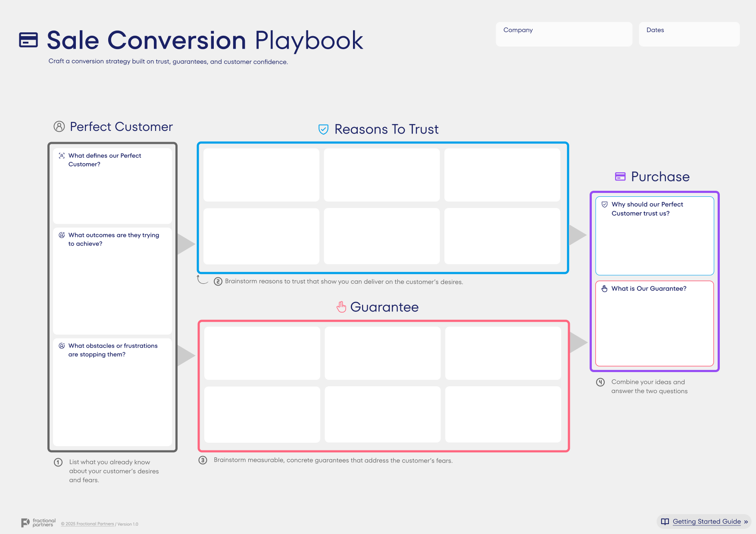Select the Perfect Customer heading
756x534 pixels.
click(x=122, y=127)
